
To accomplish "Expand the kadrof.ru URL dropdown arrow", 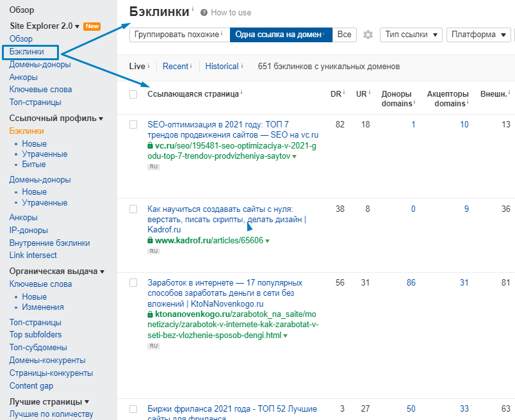I will [x=268, y=241].
